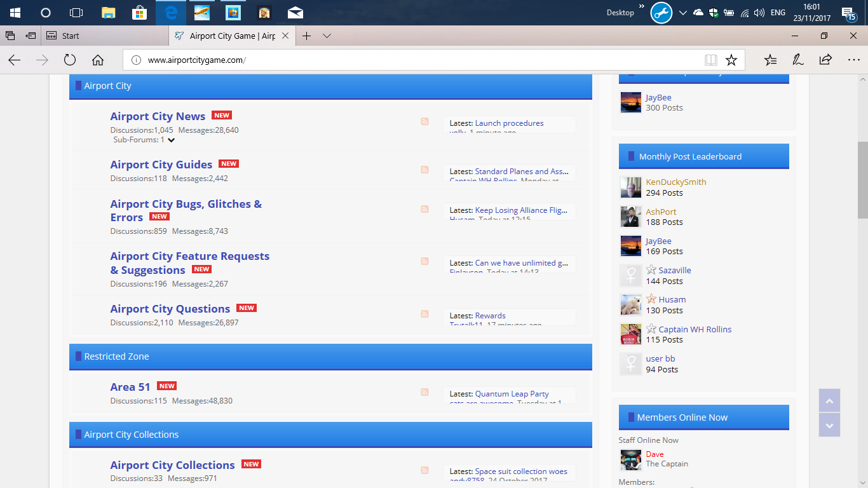Open RSS feed for Airport City News
The height and width of the screenshot is (488, 868).
(424, 121)
